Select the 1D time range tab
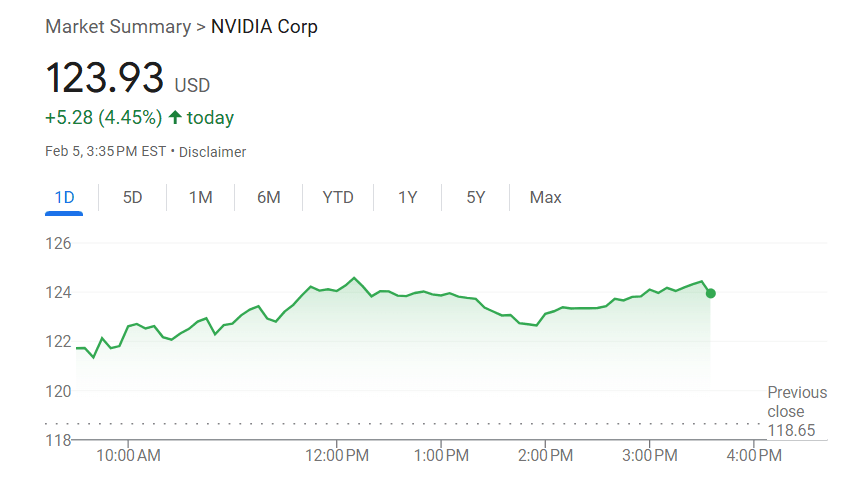845x480 pixels. click(64, 197)
